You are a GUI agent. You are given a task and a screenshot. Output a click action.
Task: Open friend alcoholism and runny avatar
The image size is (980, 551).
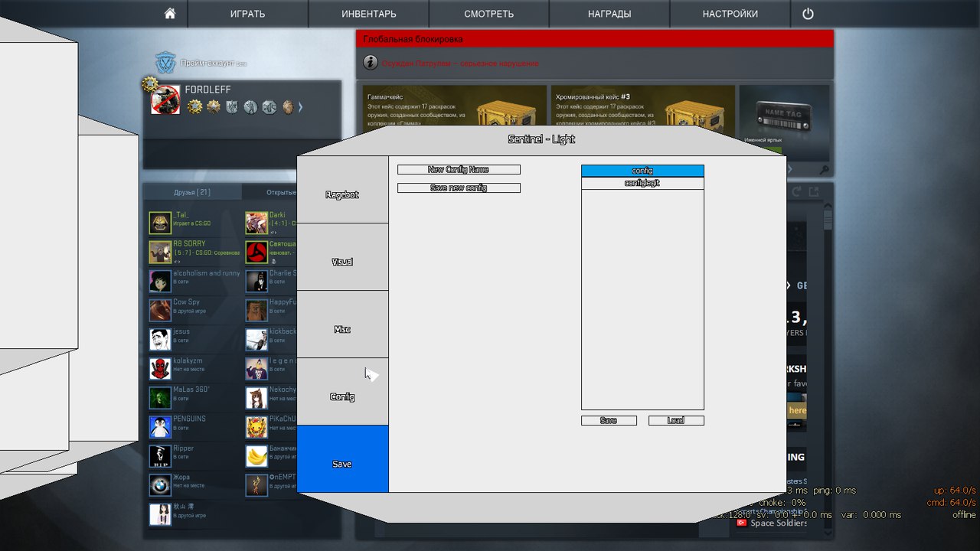(x=160, y=281)
